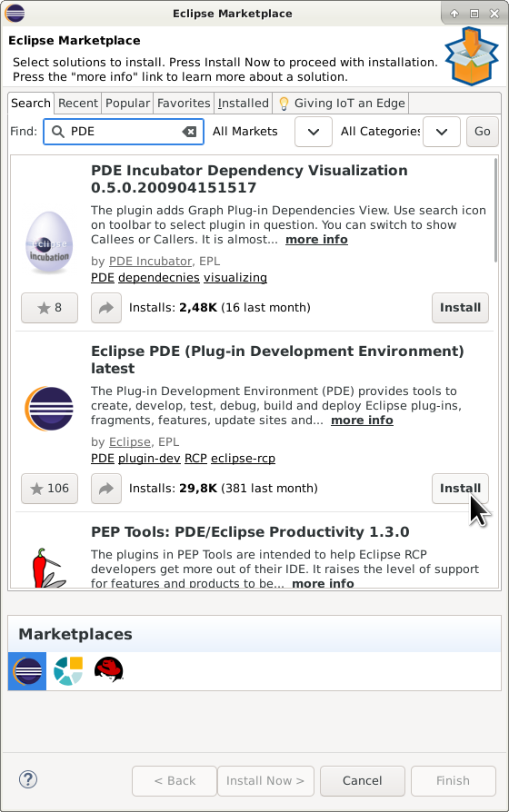Viewport: 509px width, 812px height.
Task: Select the Red Hat marketplace icon
Action: point(109,669)
